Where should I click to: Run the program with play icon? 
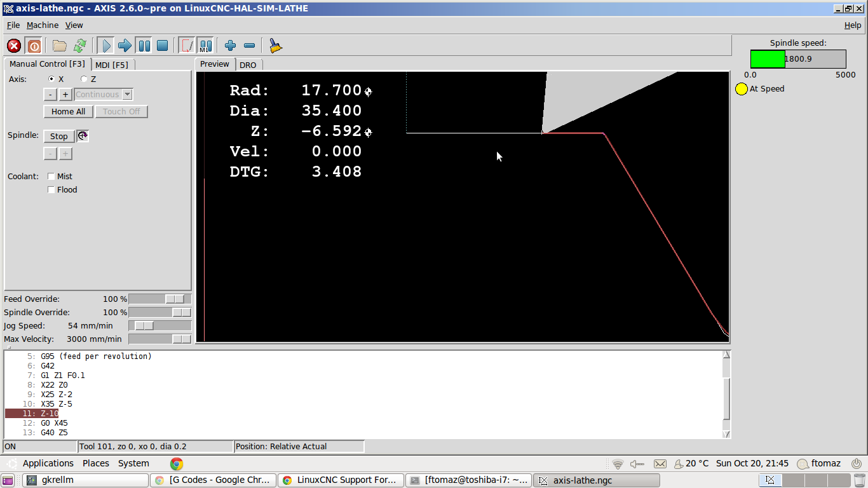click(x=105, y=46)
